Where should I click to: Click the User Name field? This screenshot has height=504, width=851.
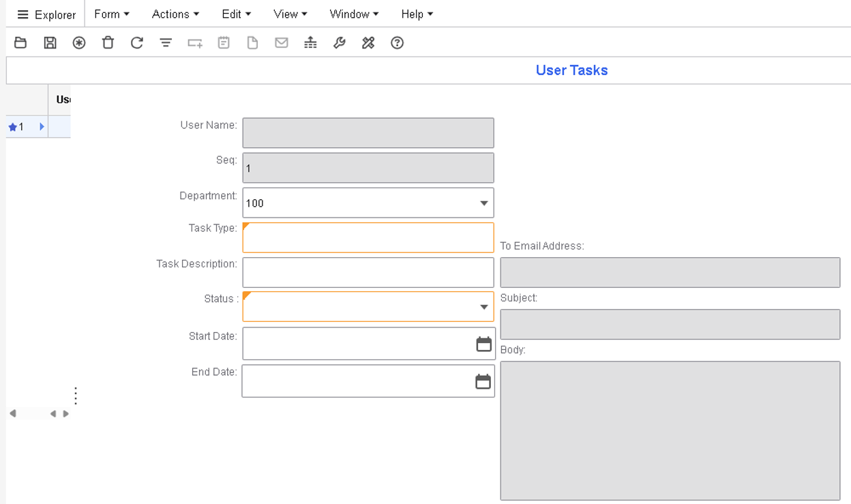click(x=368, y=133)
